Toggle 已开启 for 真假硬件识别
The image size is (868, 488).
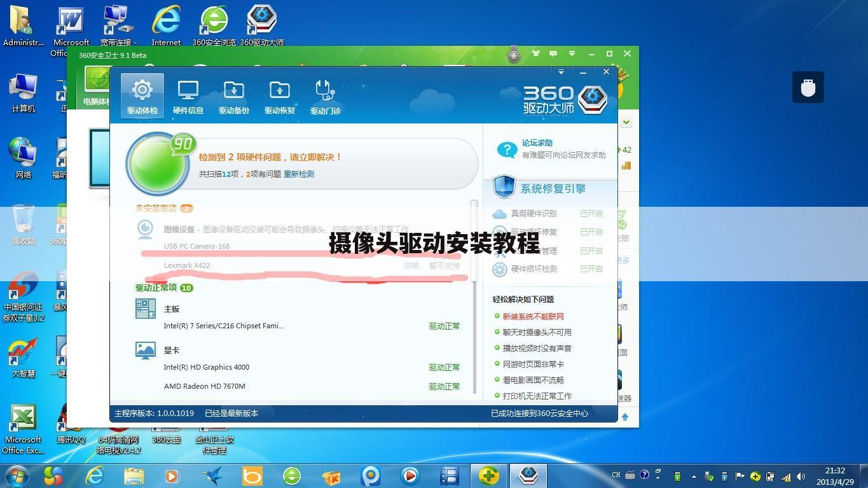click(591, 213)
